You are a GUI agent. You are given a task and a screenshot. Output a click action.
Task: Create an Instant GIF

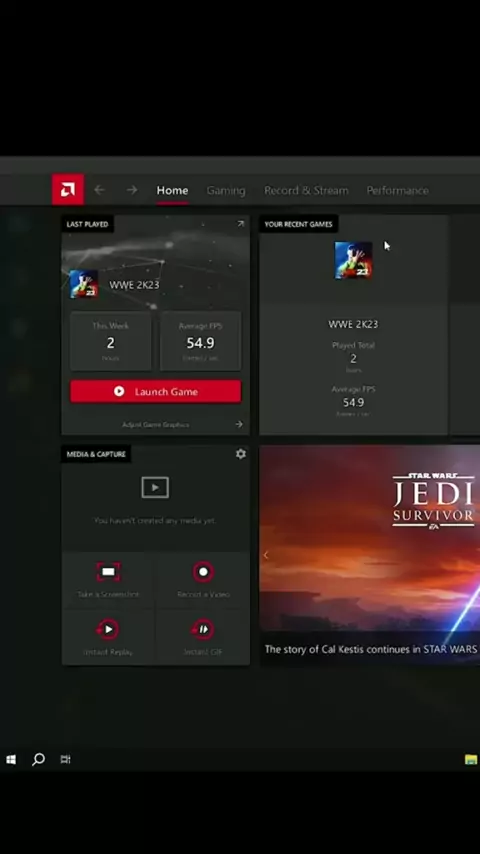pyautogui.click(x=203, y=629)
